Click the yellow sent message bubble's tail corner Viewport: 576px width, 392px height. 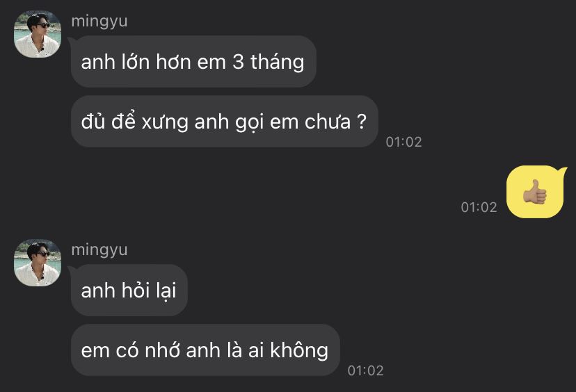(562, 171)
